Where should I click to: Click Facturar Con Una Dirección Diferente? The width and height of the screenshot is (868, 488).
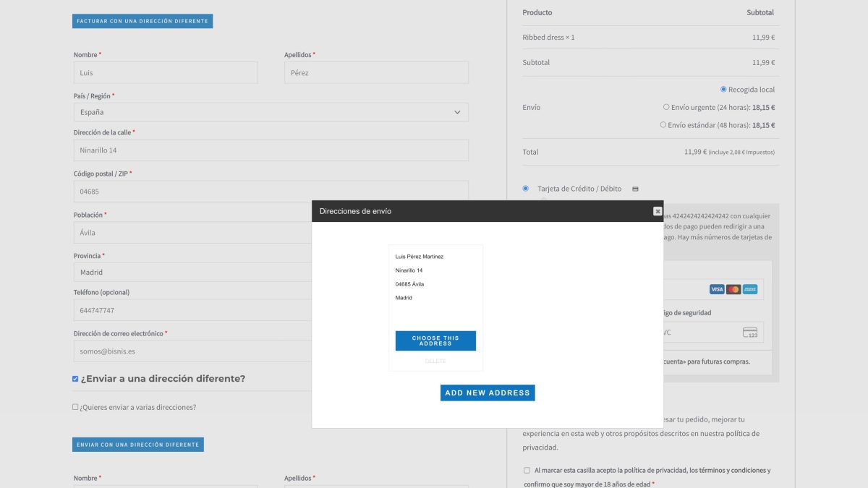(142, 21)
